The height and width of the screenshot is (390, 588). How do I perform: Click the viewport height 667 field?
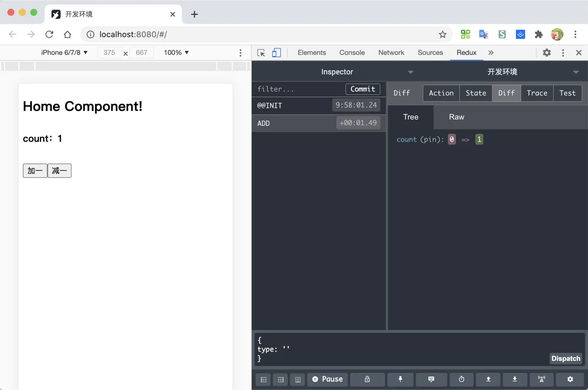click(x=142, y=53)
